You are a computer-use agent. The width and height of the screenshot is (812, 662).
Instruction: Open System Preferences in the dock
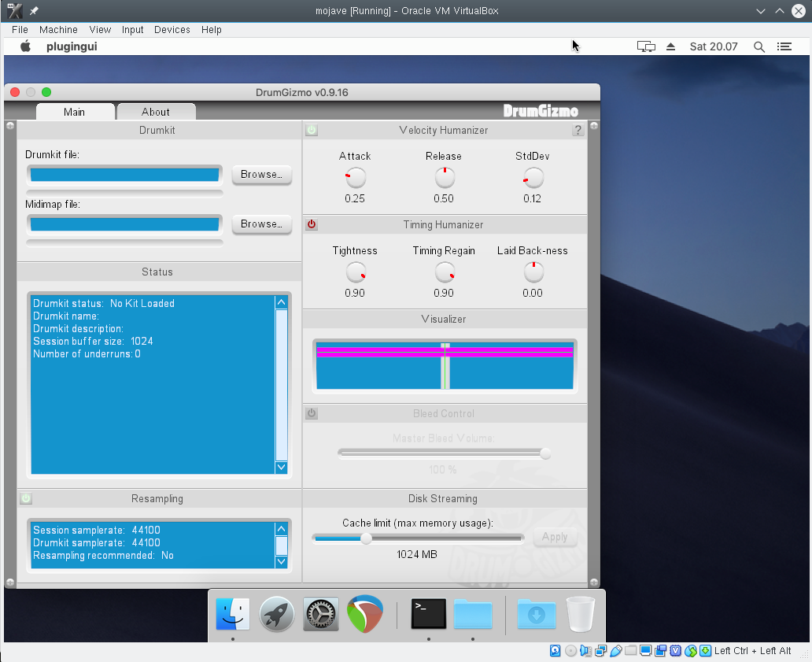(x=320, y=614)
